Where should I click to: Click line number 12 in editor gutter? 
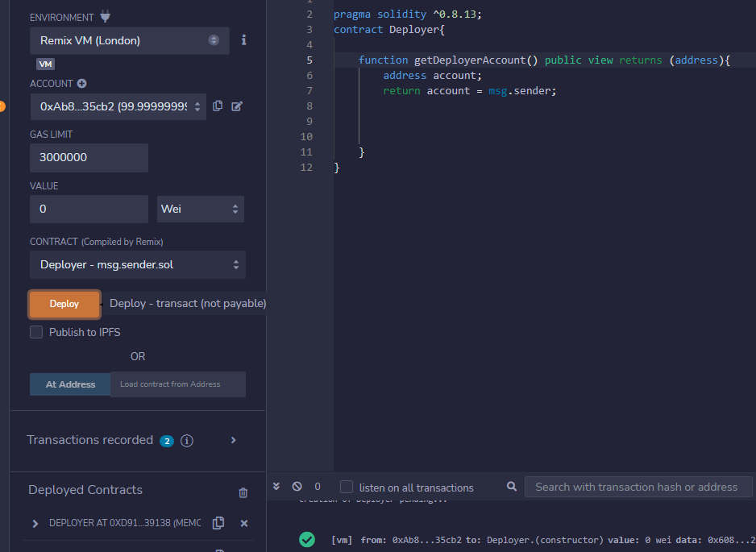point(306,168)
